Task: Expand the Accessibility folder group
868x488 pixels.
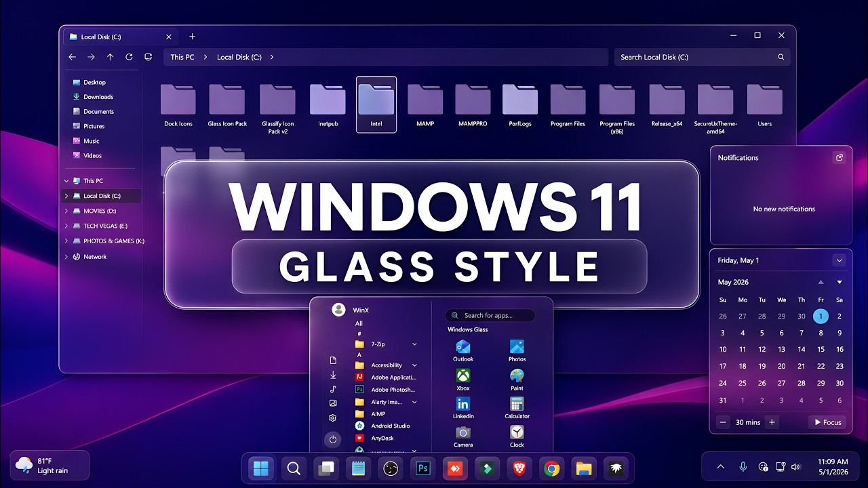Action: point(414,365)
